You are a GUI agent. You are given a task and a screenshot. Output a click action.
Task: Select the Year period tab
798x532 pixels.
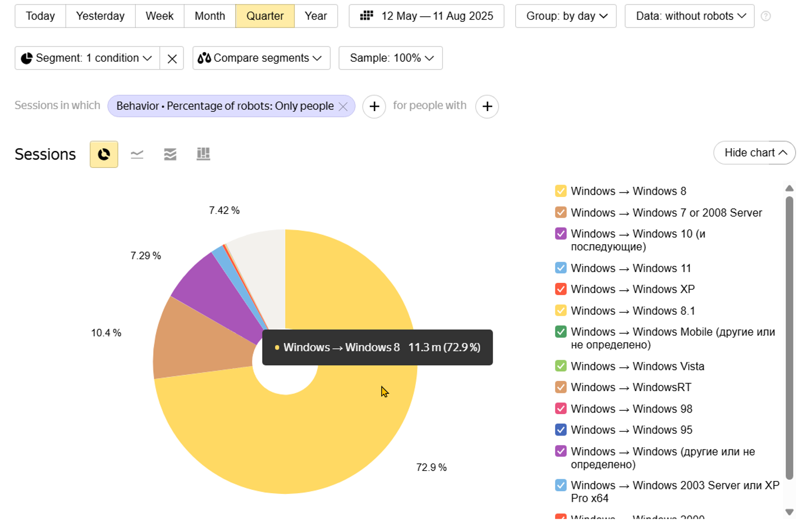tap(316, 16)
